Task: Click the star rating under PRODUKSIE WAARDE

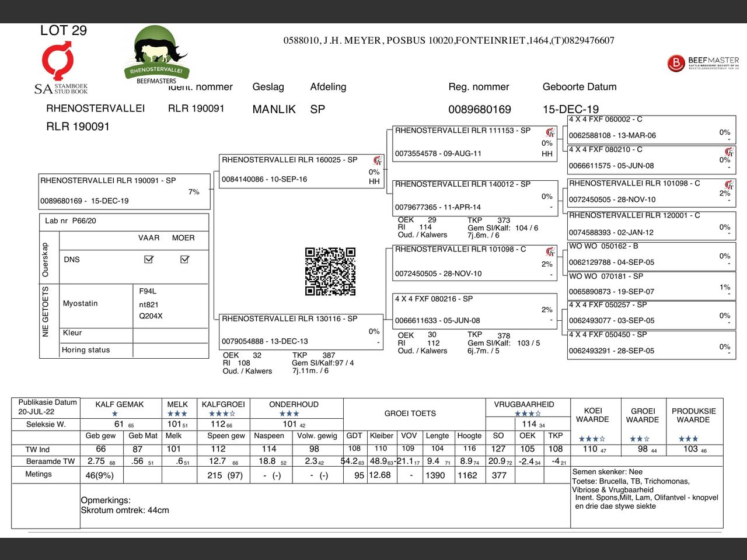Action: click(x=688, y=439)
